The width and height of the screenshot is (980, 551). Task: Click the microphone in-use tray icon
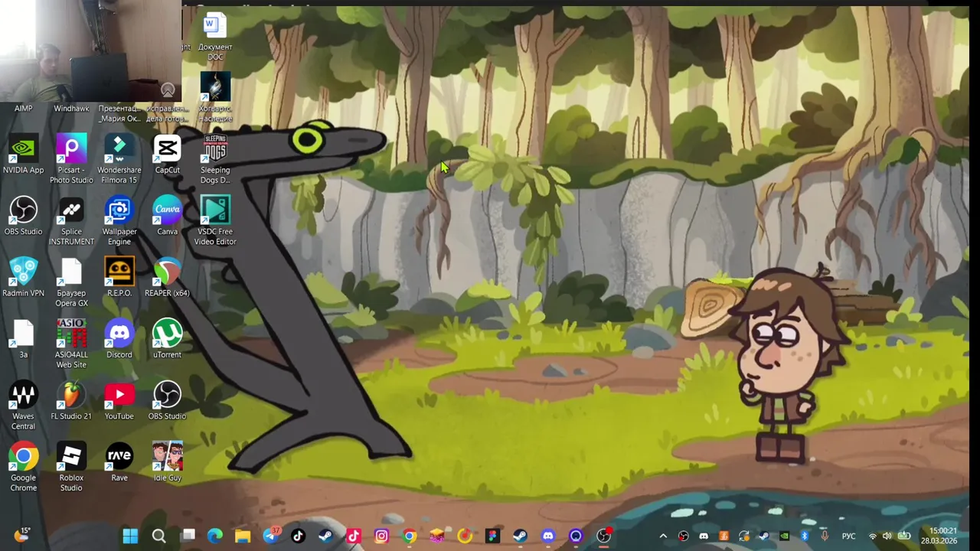coord(824,536)
